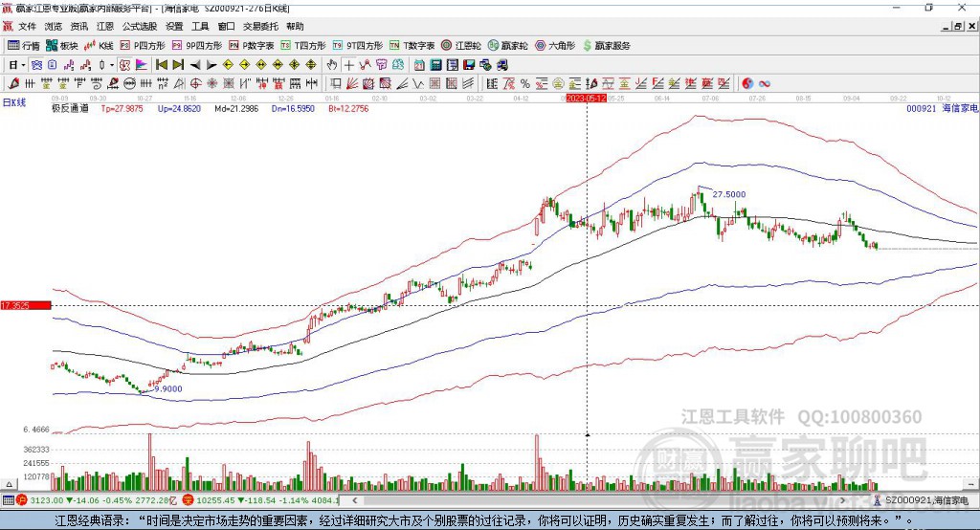Select the circular target drawing tool
The image size is (980, 530).
pyautogui.click(x=195, y=84)
